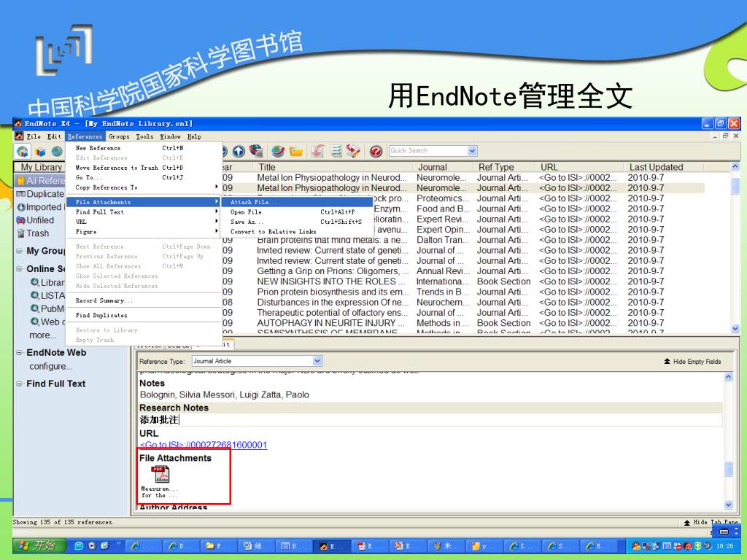This screenshot has height=560, width=747.
Task: Click Hide Tab Pane button
Action: point(711,522)
